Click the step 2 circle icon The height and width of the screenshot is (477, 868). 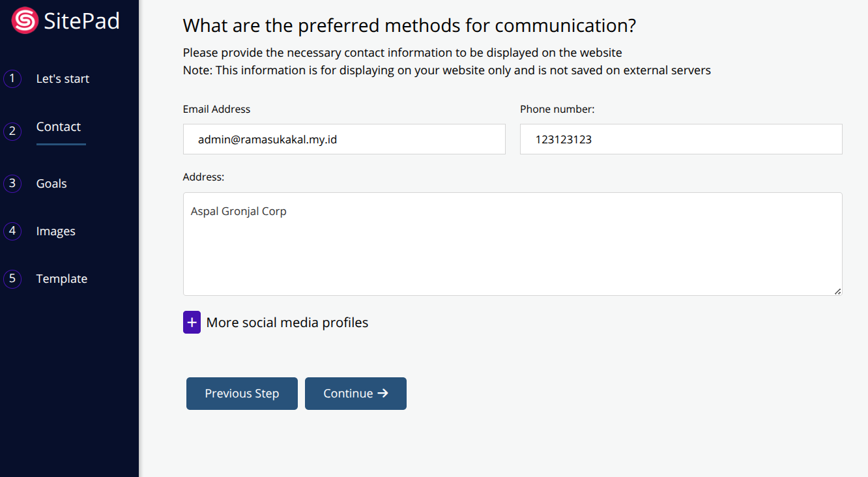[x=12, y=131]
